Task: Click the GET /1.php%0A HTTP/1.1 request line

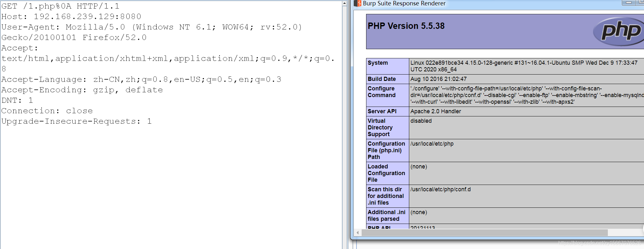Action: [60, 6]
